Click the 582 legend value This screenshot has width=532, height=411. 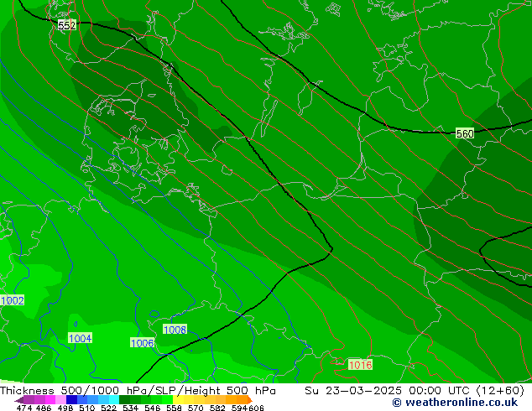(x=217, y=408)
